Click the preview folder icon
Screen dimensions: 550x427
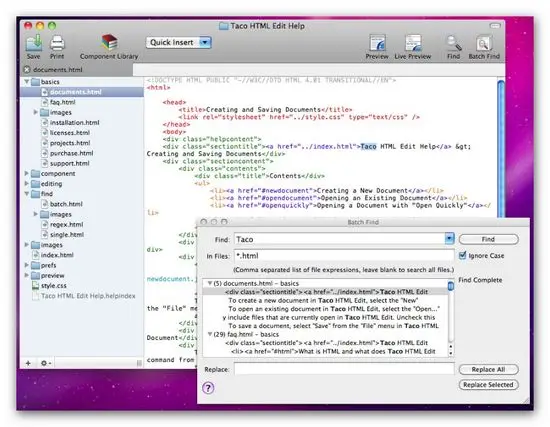tap(35, 275)
